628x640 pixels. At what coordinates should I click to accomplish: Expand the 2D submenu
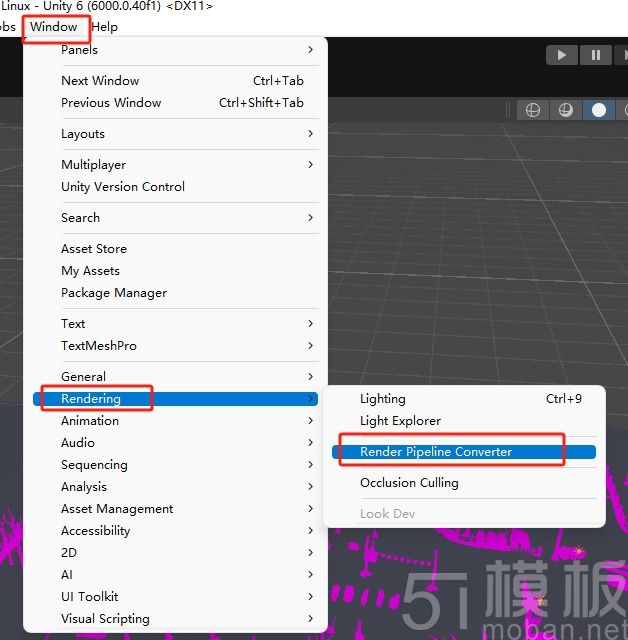click(x=175, y=553)
